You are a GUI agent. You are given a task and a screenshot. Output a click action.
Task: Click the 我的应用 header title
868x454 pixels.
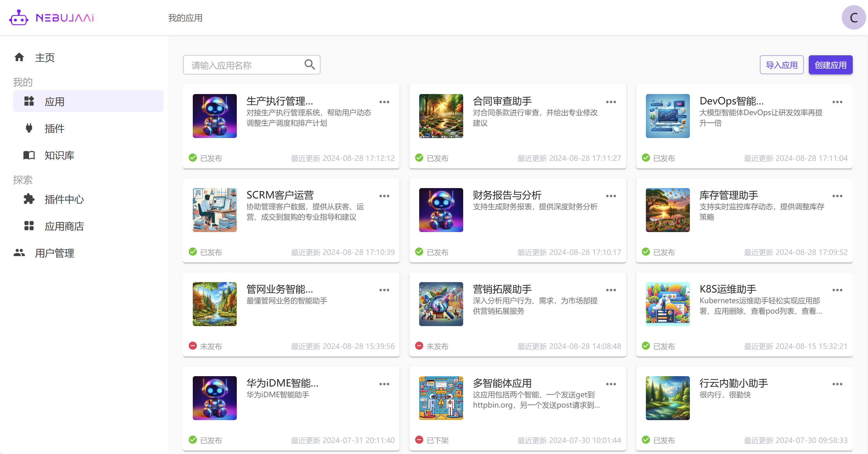pos(185,18)
